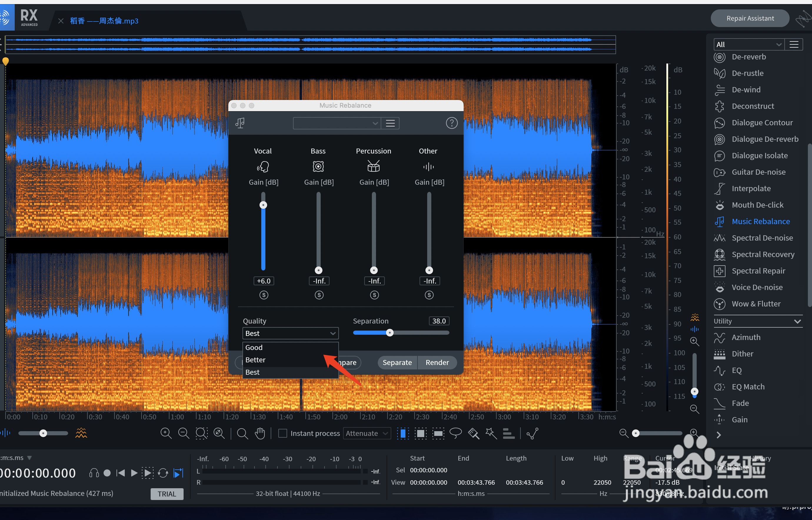
Task: Open the Music Rebalance preset dropdown
Action: 337,123
